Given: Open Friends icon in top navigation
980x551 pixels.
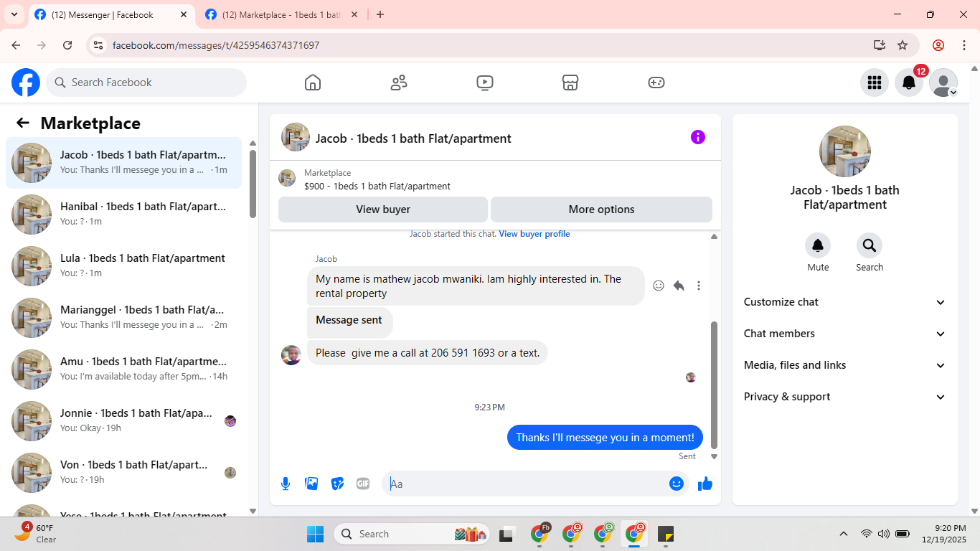Looking at the screenshot, I should point(399,83).
